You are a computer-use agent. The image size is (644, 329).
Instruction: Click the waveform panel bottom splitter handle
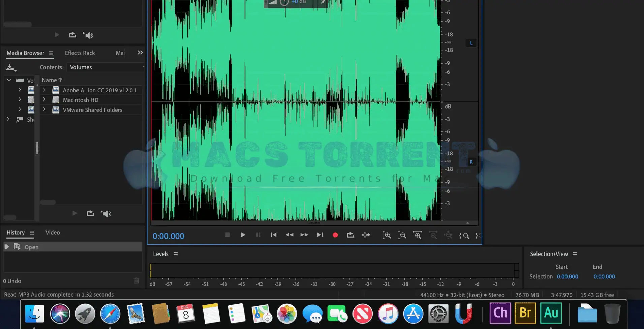pos(314,223)
